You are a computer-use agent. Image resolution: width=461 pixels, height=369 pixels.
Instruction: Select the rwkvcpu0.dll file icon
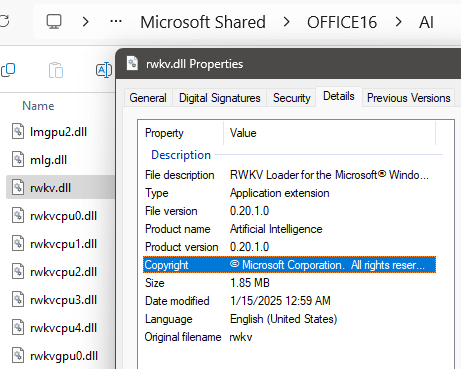[x=18, y=215]
